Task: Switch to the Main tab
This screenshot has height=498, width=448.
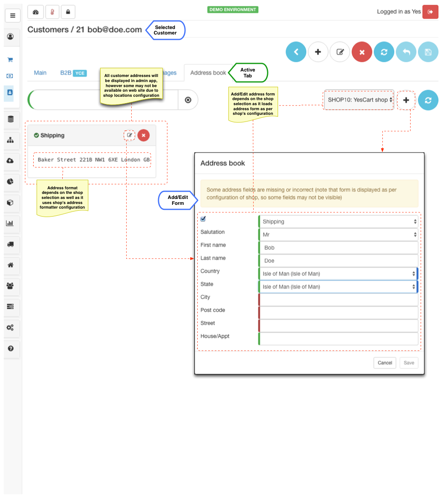Action: (40, 73)
